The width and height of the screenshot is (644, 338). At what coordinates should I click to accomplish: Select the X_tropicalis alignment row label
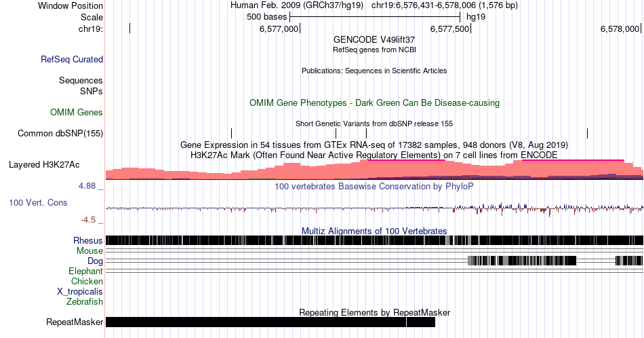click(x=80, y=292)
